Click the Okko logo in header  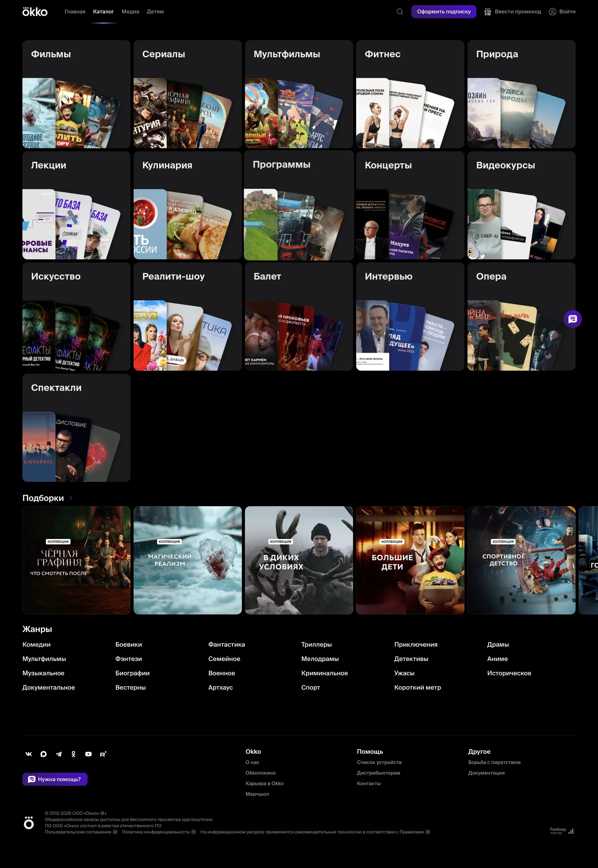(x=35, y=12)
